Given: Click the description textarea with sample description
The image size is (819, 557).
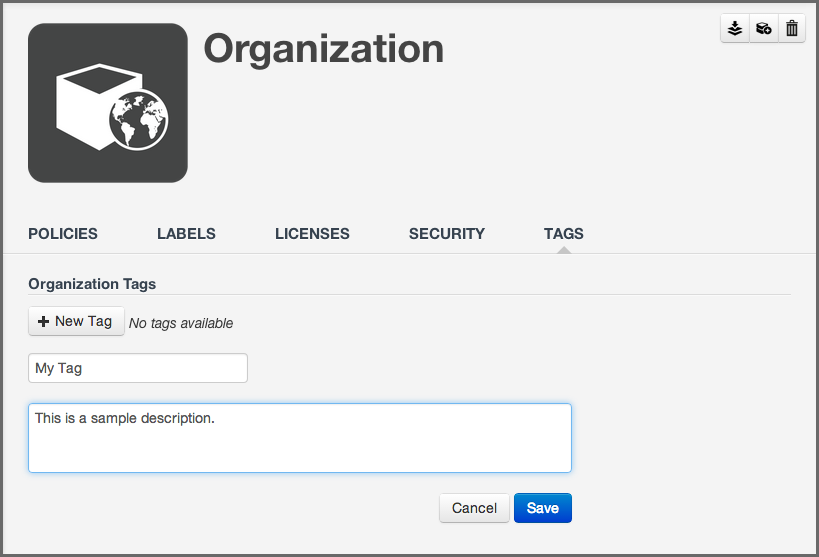Looking at the screenshot, I should (300, 438).
